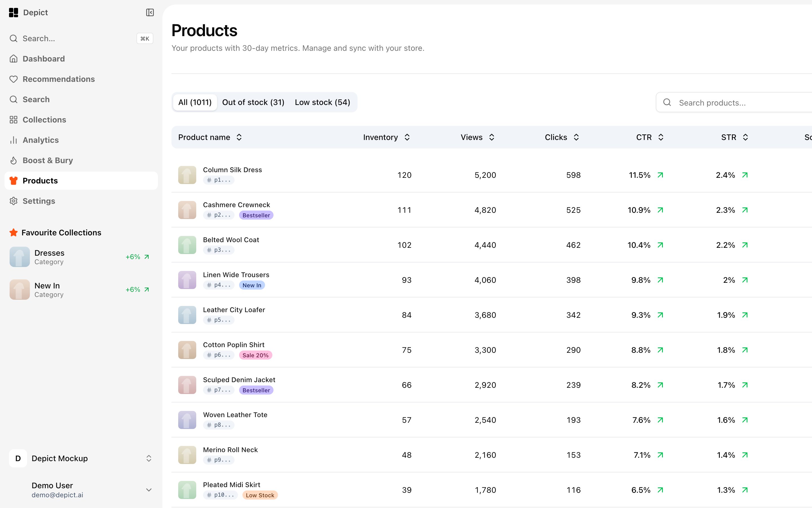Switch to the All (1011) tab
Image resolution: width=812 pixels, height=508 pixels.
tap(195, 102)
